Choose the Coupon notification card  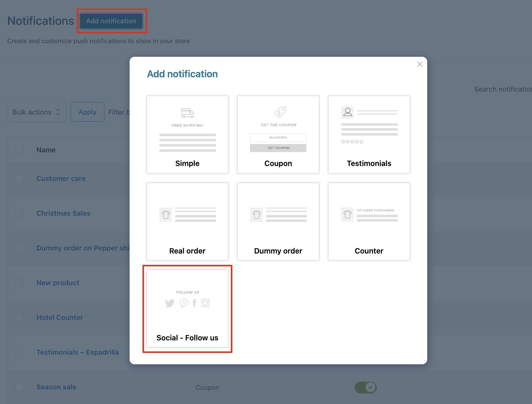278,135
